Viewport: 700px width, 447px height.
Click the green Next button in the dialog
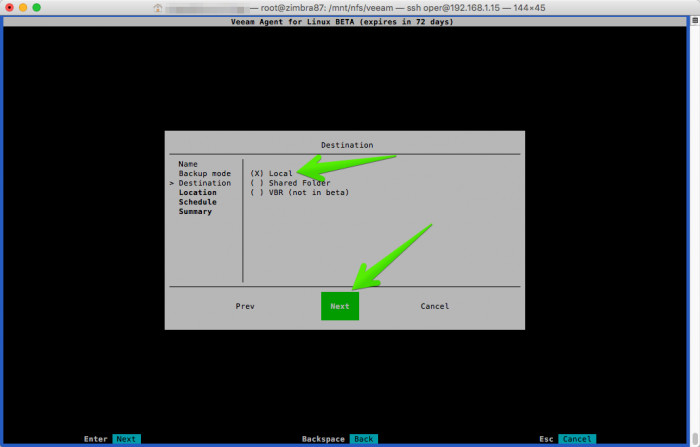point(340,306)
